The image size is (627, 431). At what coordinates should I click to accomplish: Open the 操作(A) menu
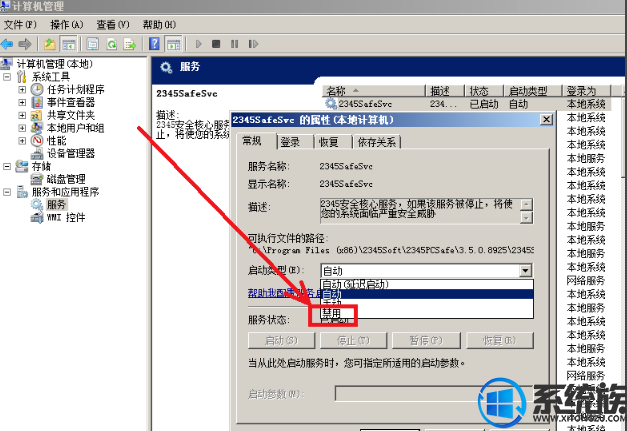67,25
